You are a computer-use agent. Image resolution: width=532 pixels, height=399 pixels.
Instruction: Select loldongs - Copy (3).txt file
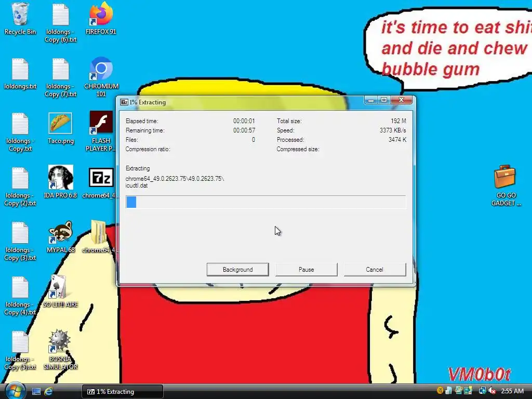coord(20,242)
